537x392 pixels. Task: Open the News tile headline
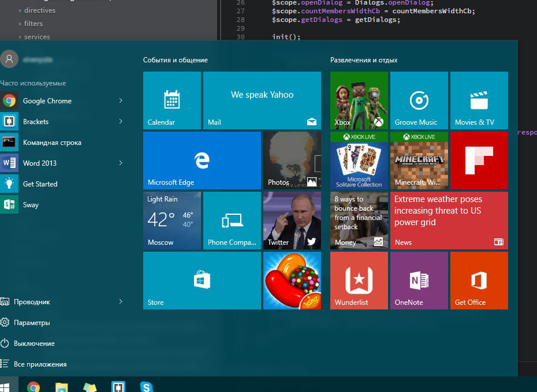click(x=449, y=220)
